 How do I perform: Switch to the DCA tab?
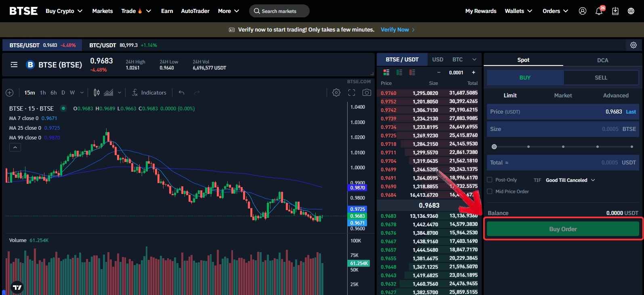pos(602,60)
